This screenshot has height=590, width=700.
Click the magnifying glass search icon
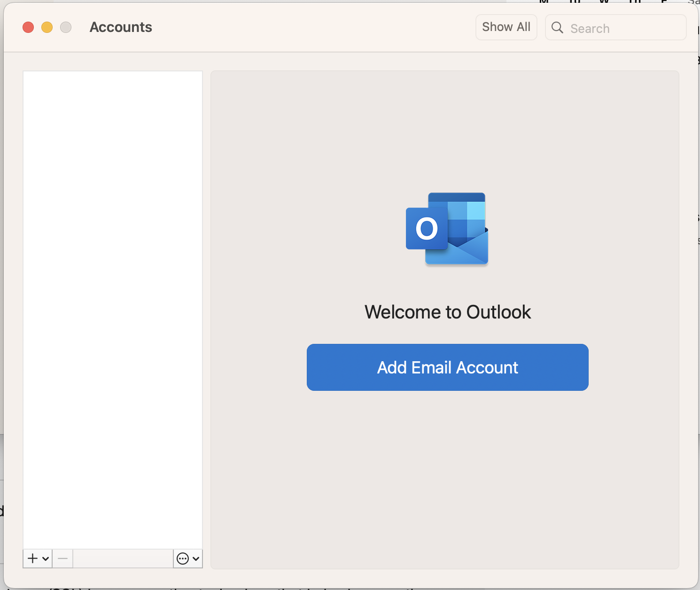(x=557, y=28)
